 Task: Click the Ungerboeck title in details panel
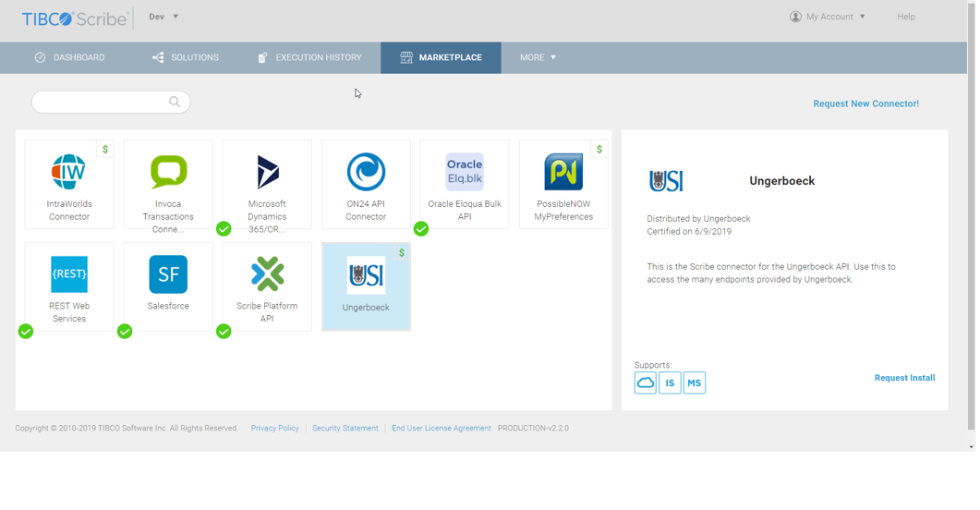pos(781,181)
